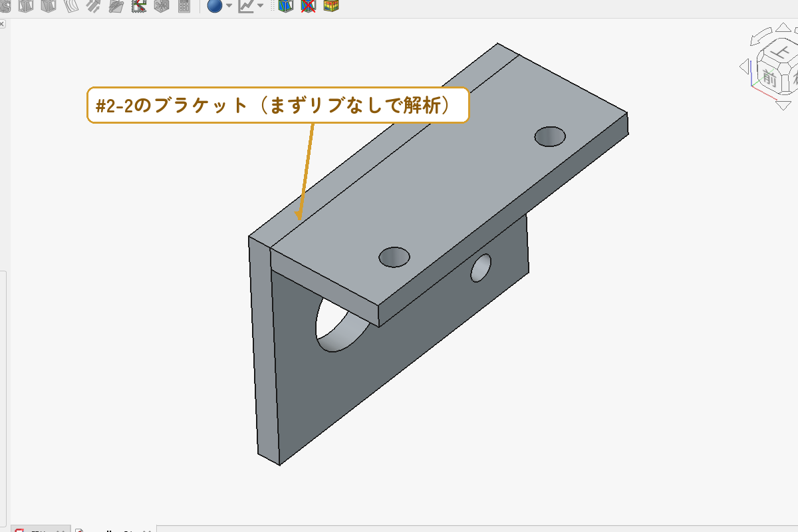Click the hexagon network toolbar icon
Viewport: 798px width, 532px height.
[x=161, y=6]
